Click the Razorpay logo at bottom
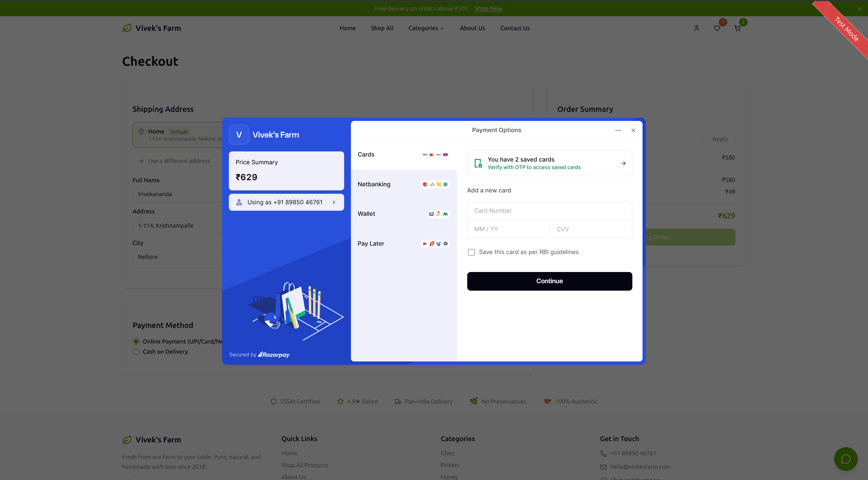The width and height of the screenshot is (868, 480). (x=274, y=355)
